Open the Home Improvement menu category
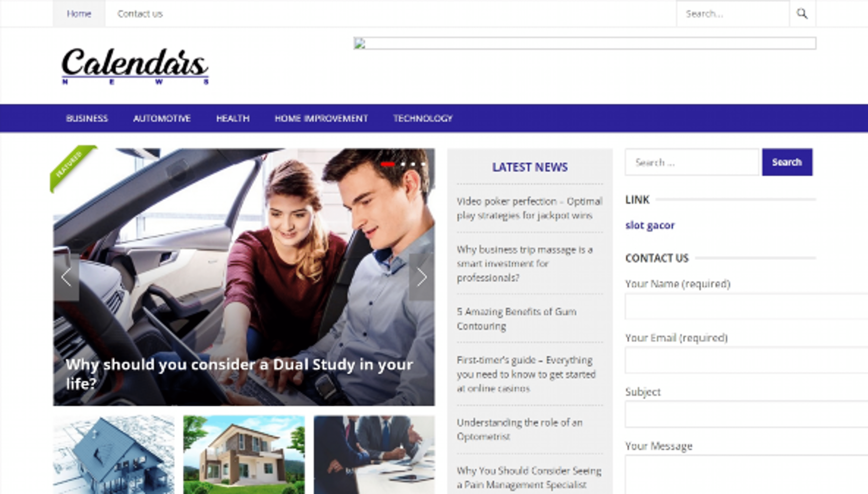 coord(321,118)
